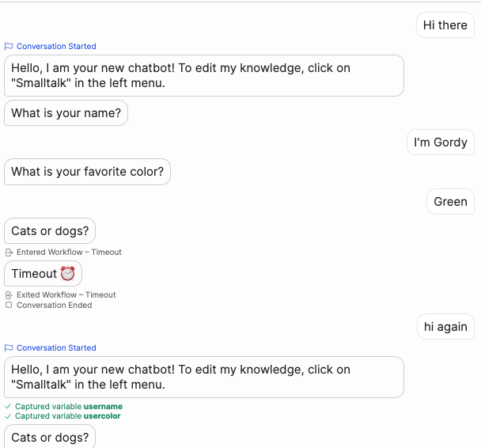Click the "Captured variable username" event text

click(69, 406)
